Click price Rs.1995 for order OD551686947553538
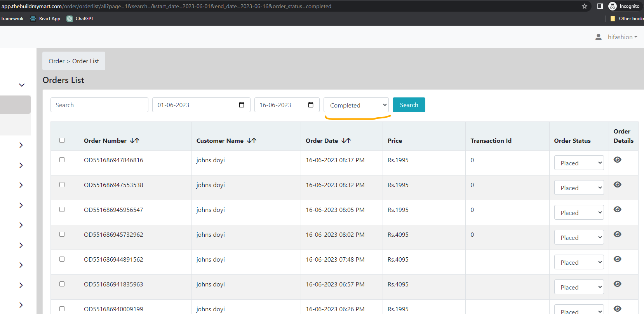Viewport: 644px width, 314px height. coord(398,185)
